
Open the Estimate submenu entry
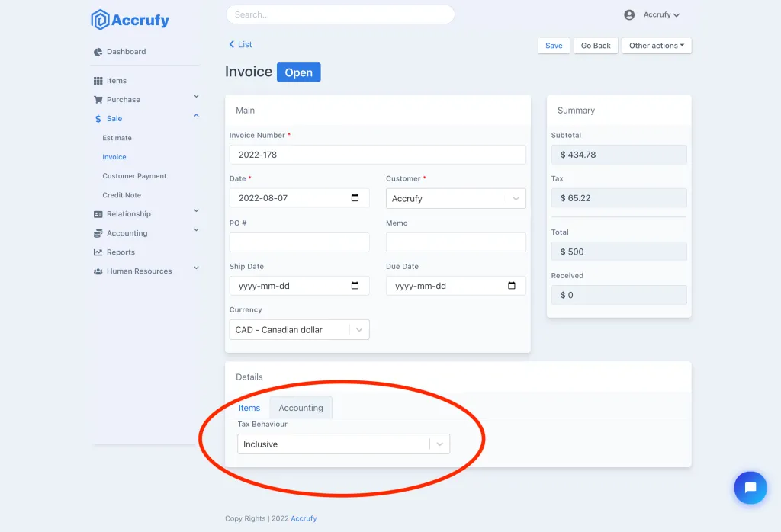click(x=117, y=138)
